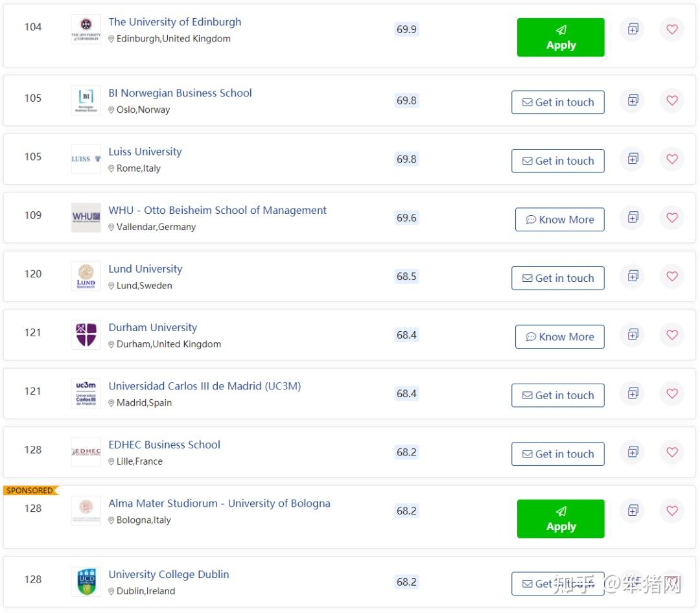The width and height of the screenshot is (700, 613).
Task: Click Apply button for University of Edinburgh
Action: point(560,37)
